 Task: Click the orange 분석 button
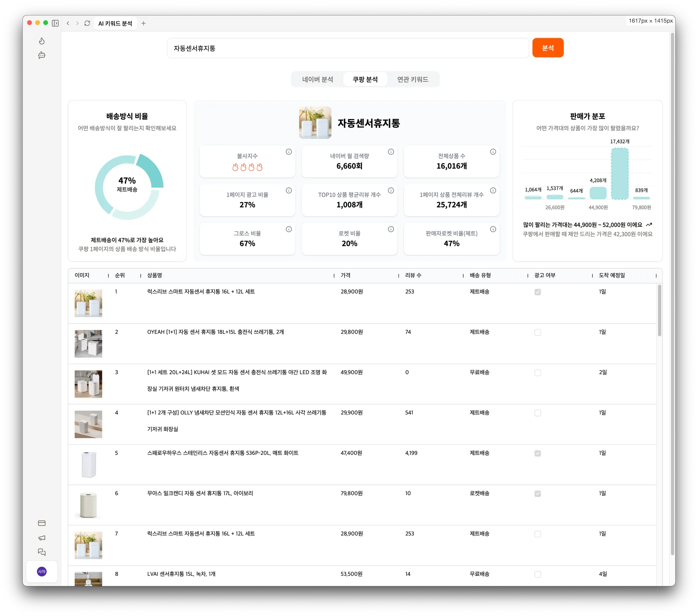[547, 48]
